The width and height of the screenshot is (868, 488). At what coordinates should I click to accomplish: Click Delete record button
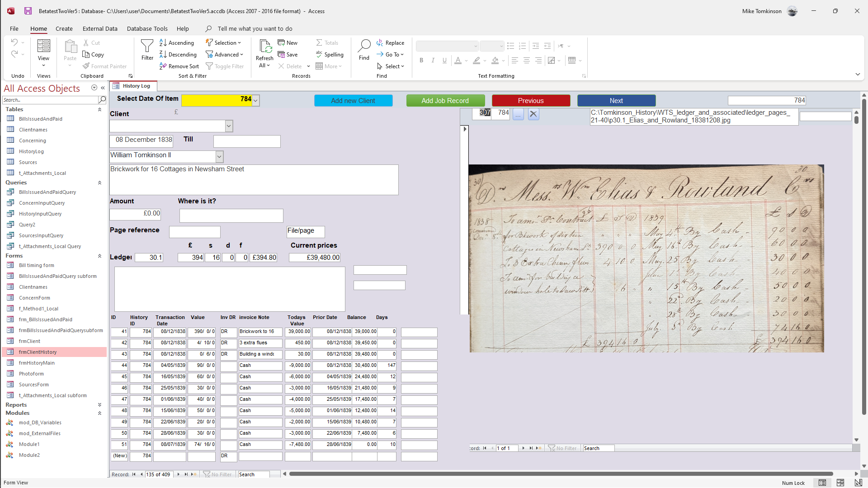click(290, 66)
